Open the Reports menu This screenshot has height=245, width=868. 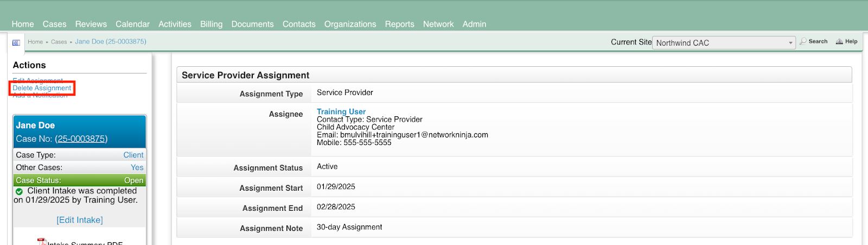tap(399, 24)
